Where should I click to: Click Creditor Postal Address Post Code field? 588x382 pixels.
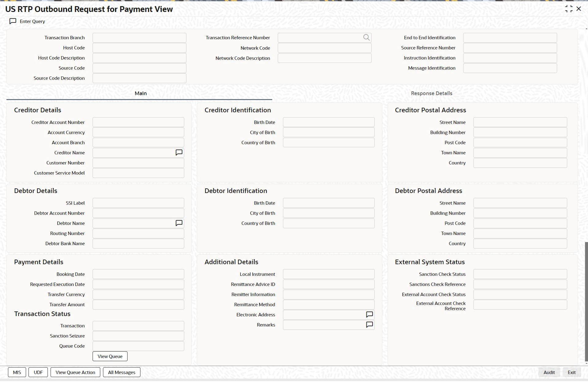tap(520, 142)
